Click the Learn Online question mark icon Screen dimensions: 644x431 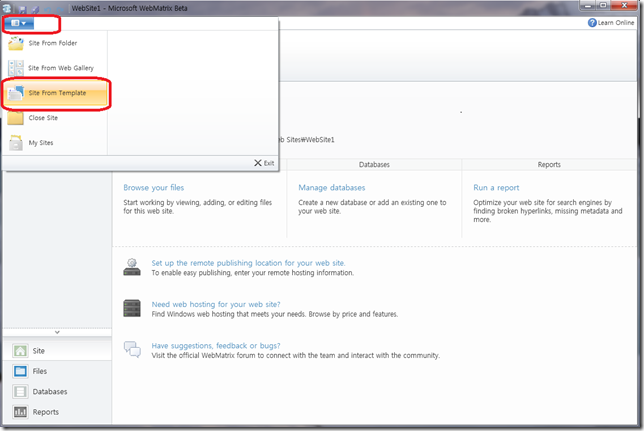pyautogui.click(x=592, y=23)
